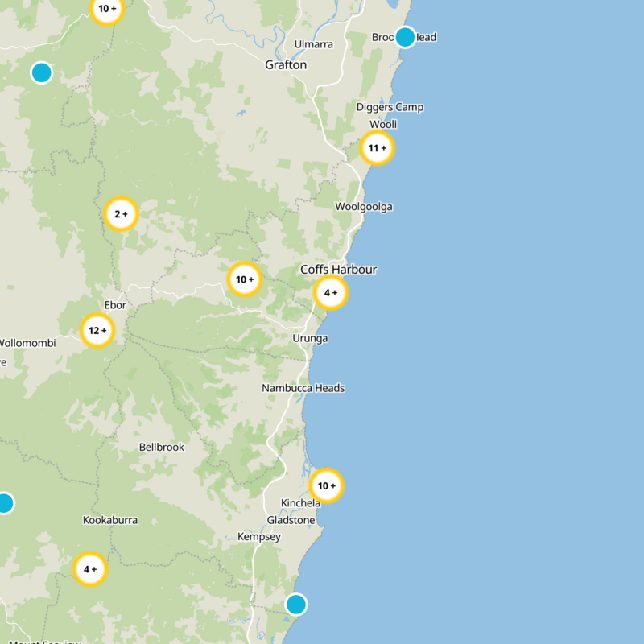Image resolution: width=644 pixels, height=644 pixels.
Task: Open the 4 + cluster at Coffs Harbour
Action: coord(331,293)
